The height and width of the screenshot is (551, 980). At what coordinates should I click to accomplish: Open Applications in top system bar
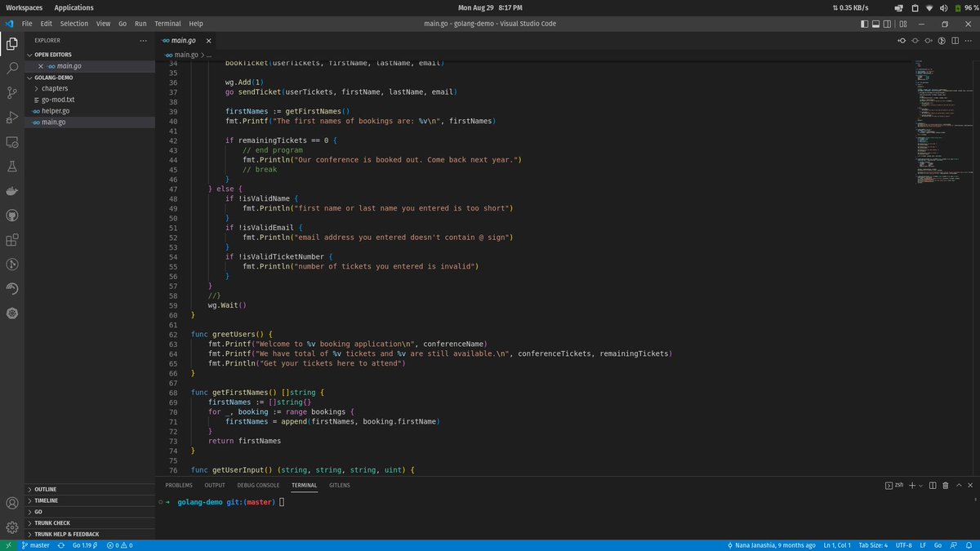tap(73, 7)
